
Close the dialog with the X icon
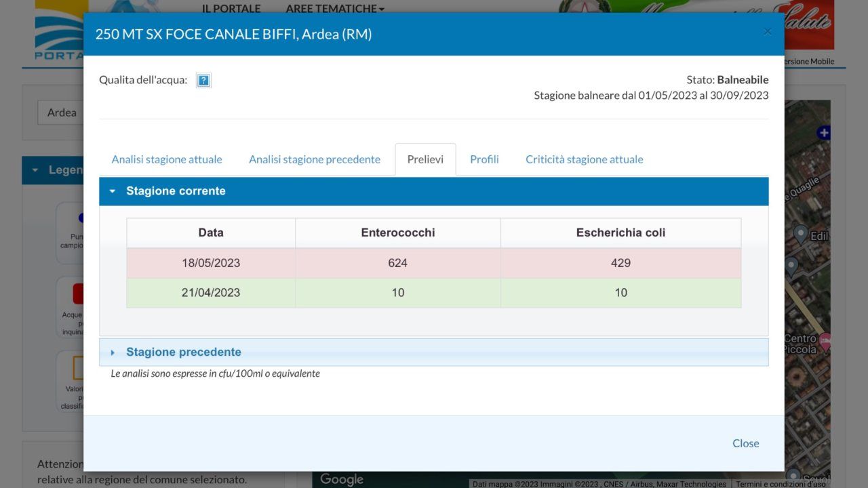tap(767, 32)
